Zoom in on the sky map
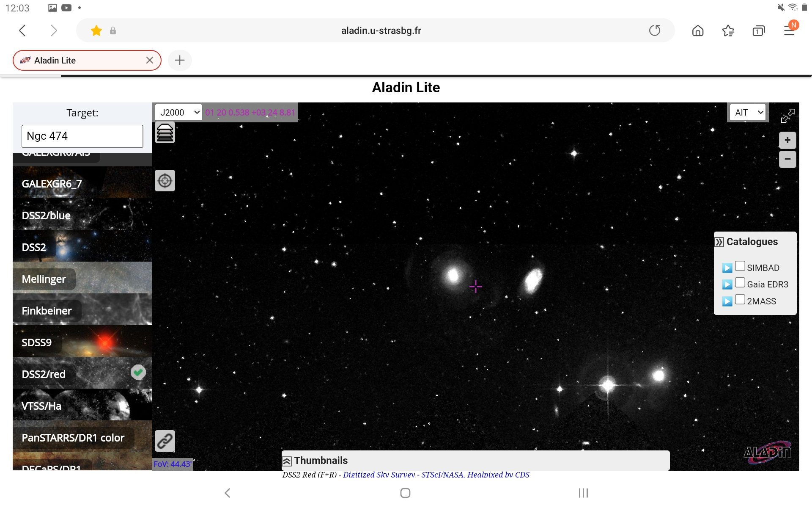812x508 pixels. pyautogui.click(x=787, y=140)
